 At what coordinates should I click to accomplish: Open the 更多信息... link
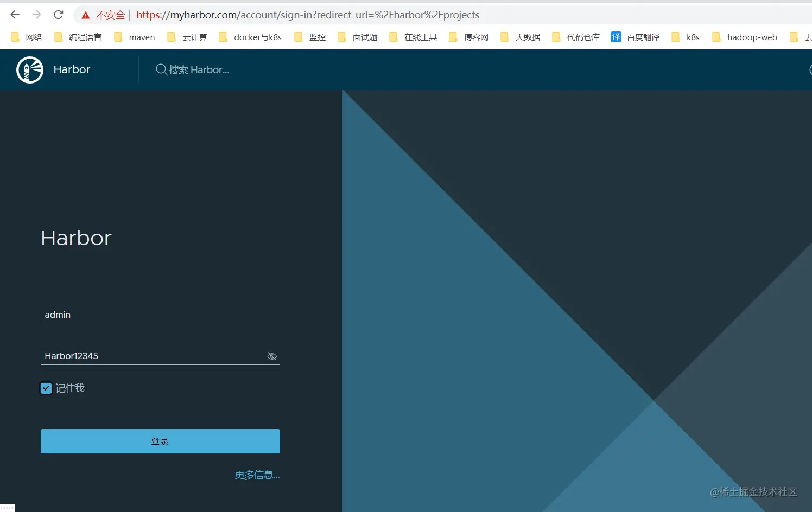pyautogui.click(x=257, y=475)
